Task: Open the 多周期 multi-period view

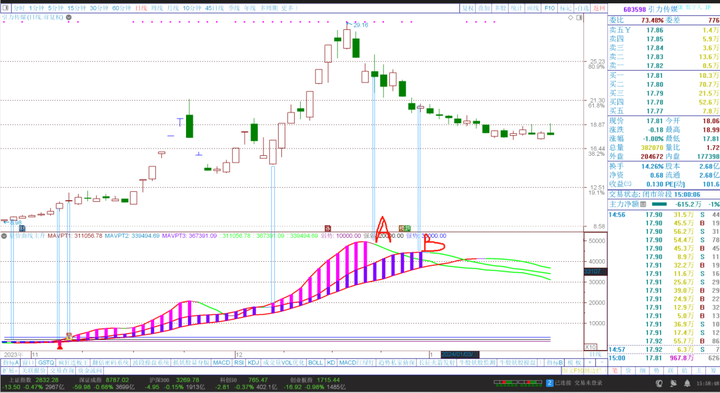Action: (269, 8)
